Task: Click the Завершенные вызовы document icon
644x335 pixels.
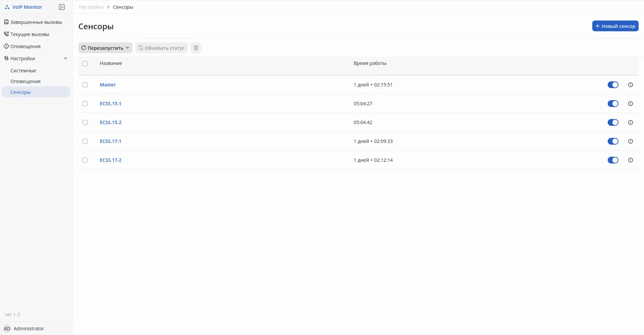Action: (x=6, y=22)
